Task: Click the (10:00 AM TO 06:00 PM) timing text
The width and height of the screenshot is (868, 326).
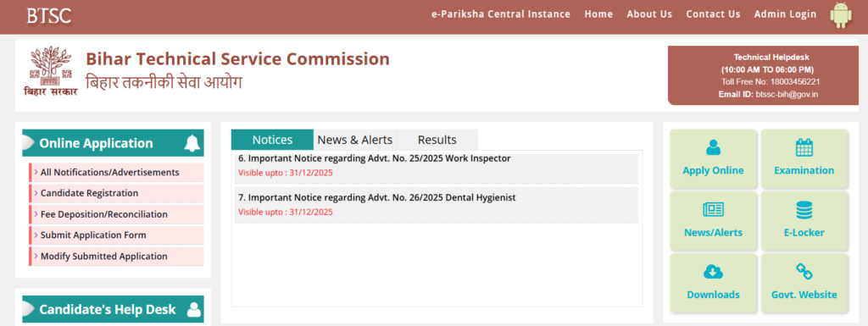Action: [767, 69]
